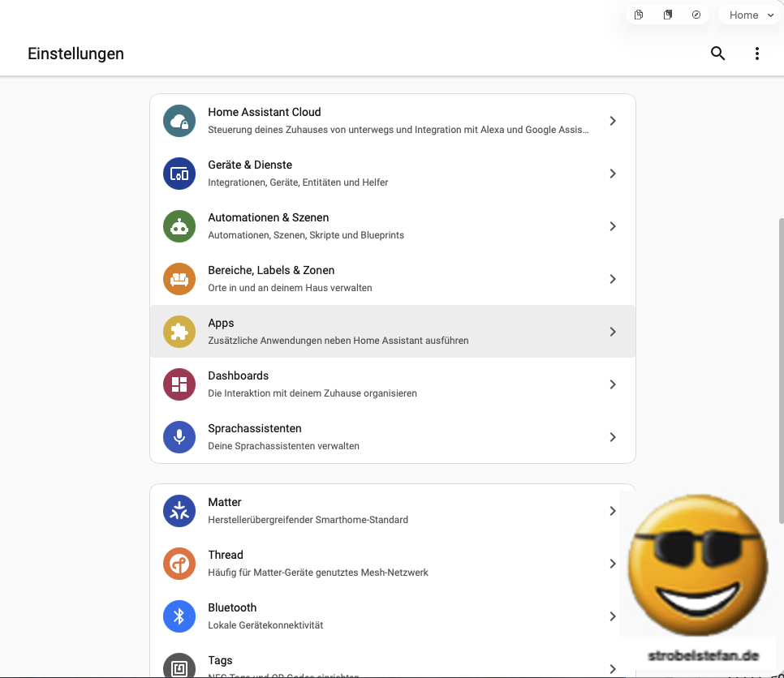Expand Home Assistant Cloud via its chevron

pyautogui.click(x=613, y=121)
